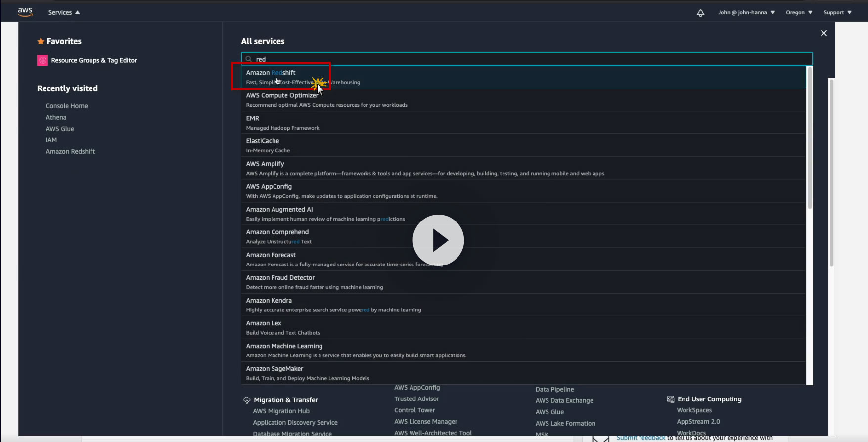Open the notifications bell
Screen dimensions: 868x442
click(700, 13)
